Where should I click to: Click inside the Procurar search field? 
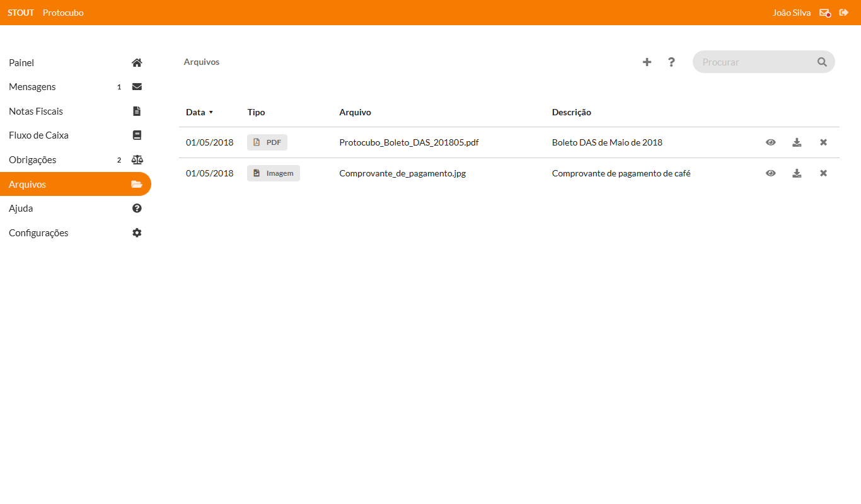coord(750,62)
